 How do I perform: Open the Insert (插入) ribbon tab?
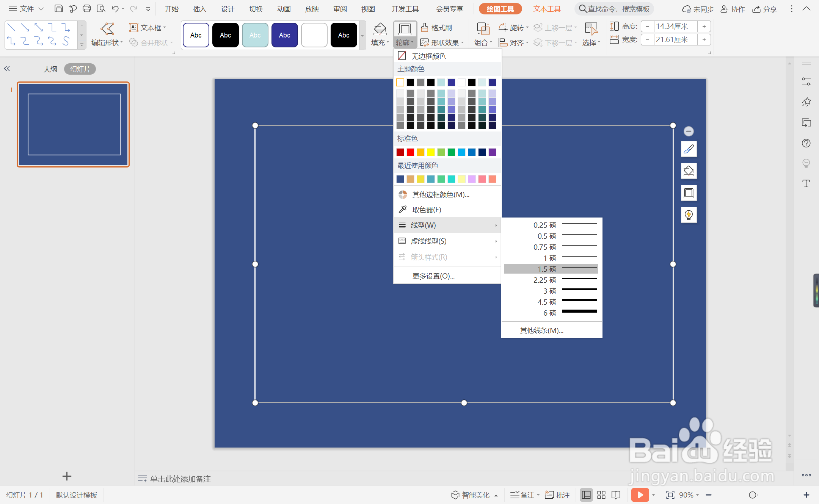[x=199, y=9]
